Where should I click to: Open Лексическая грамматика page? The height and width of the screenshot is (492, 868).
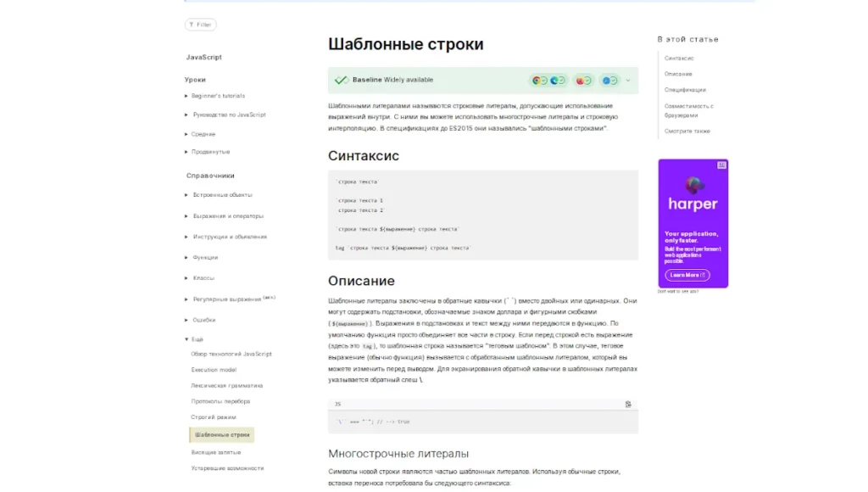[x=227, y=386]
